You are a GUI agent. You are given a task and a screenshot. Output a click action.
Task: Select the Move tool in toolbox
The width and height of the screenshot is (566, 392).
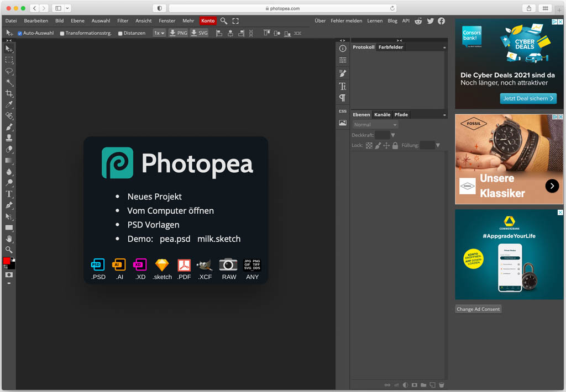(9, 49)
